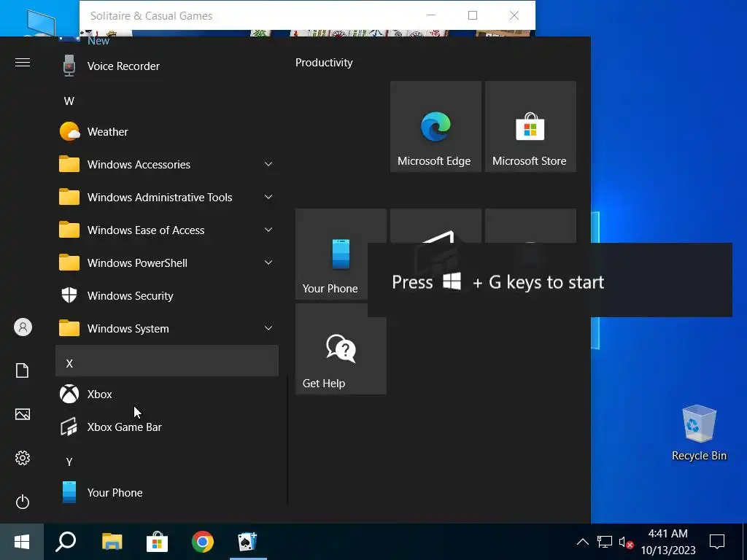This screenshot has height=560, width=747.
Task: Open the Power options button
Action: point(23,502)
